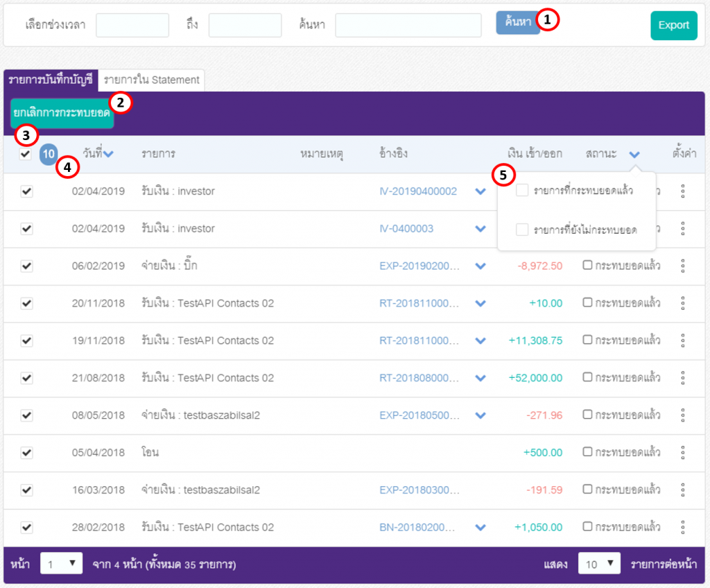Screen dimensions: 710x588
Task: Click the ค้นหา search text field
Action: click(x=408, y=25)
